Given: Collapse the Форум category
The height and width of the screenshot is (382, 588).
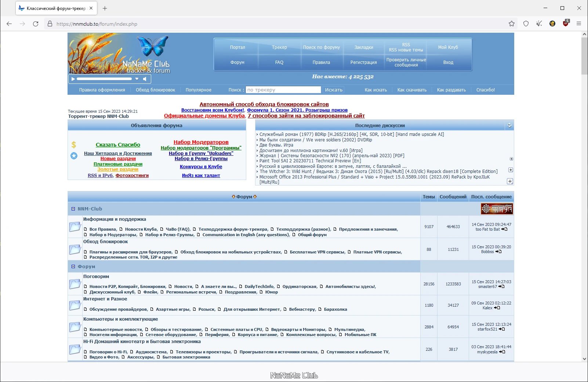Looking at the screenshot, I should coord(73,267).
